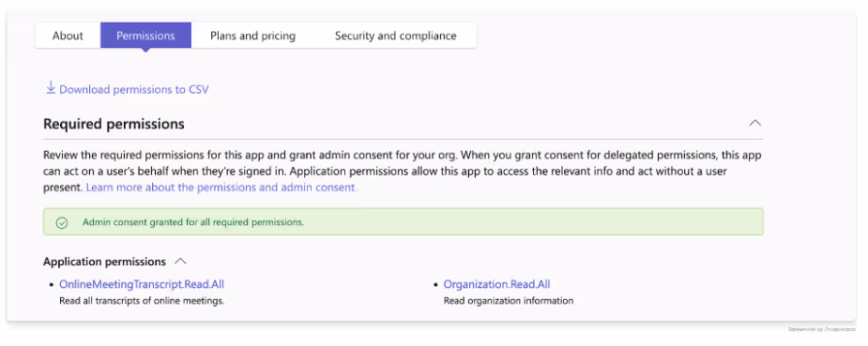The height and width of the screenshot is (346, 868).
Task: Collapse the Required permissions section chevron
Action: point(754,123)
